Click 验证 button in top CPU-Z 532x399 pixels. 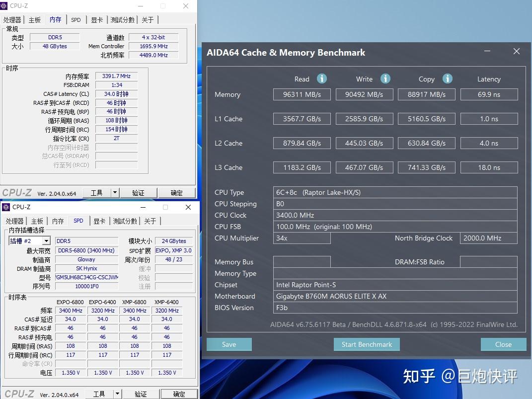(139, 193)
